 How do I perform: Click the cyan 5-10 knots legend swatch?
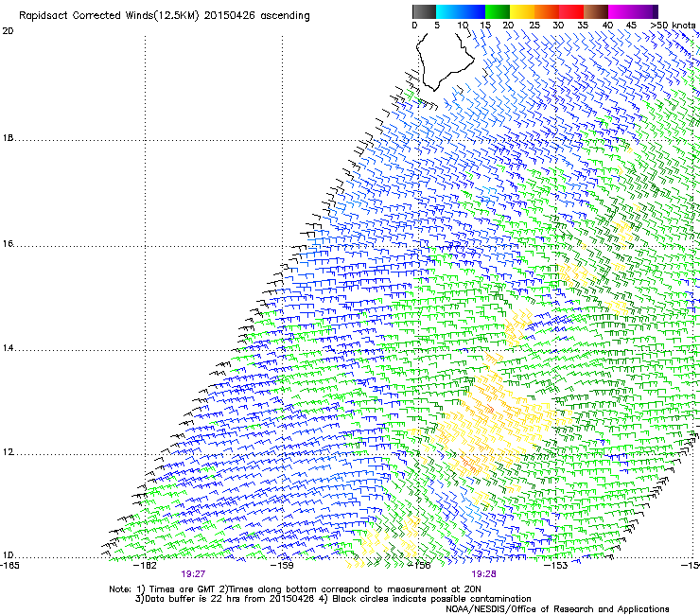448,11
